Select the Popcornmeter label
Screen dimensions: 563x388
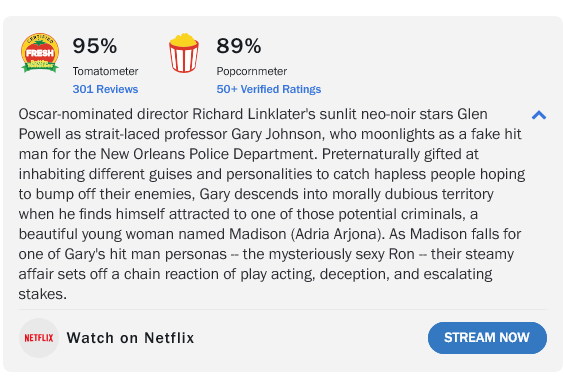coord(251,71)
